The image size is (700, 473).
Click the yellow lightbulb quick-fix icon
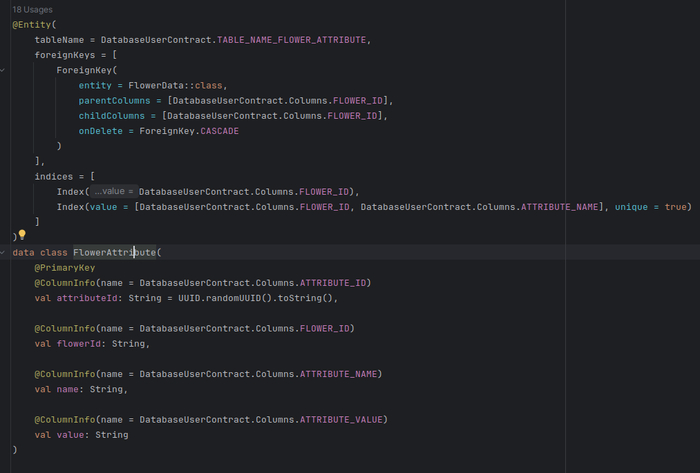tap(22, 236)
